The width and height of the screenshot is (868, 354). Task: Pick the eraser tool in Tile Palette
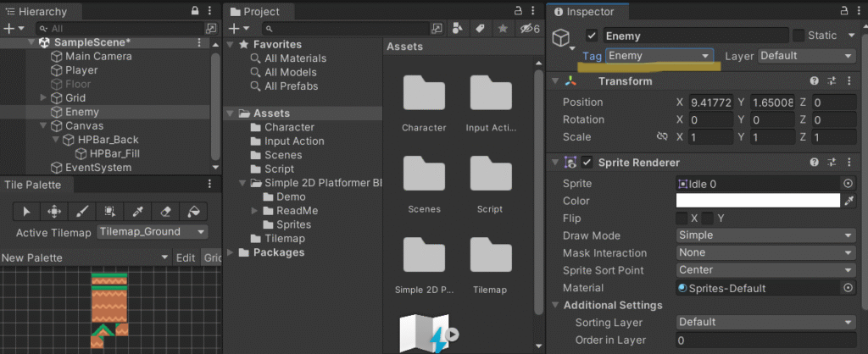165,212
